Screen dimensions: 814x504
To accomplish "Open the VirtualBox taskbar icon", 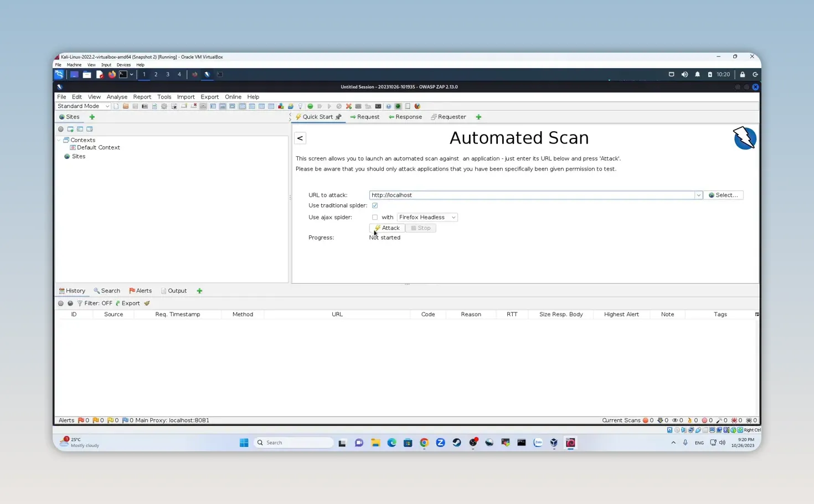I will 554,443.
